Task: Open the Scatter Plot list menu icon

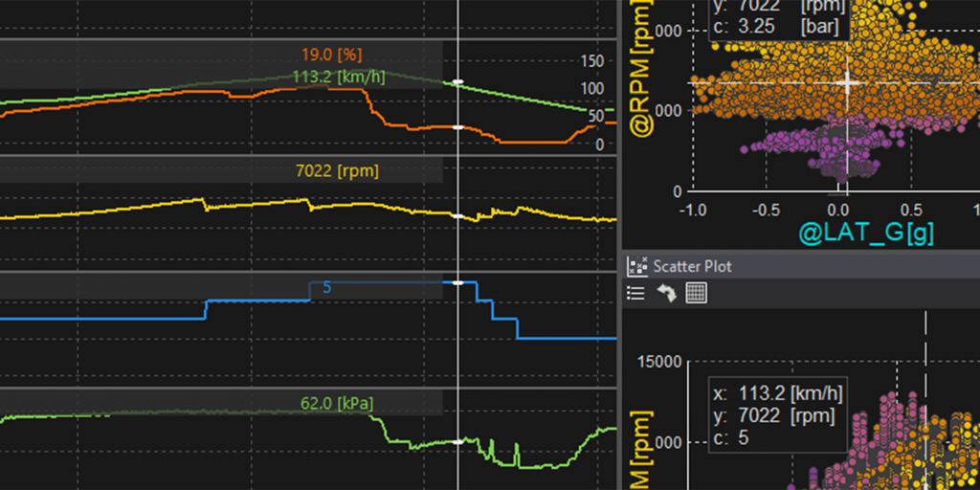Action: [x=635, y=294]
